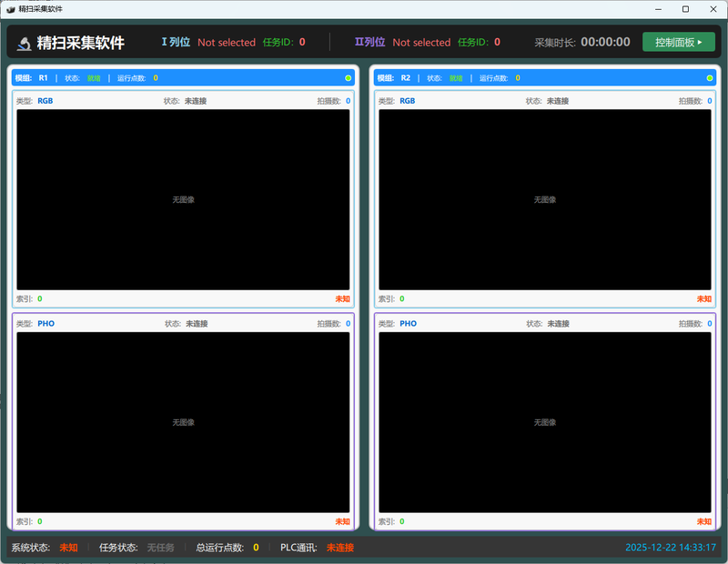
Task: Click the date-time display in status bar
Action: [671, 548]
